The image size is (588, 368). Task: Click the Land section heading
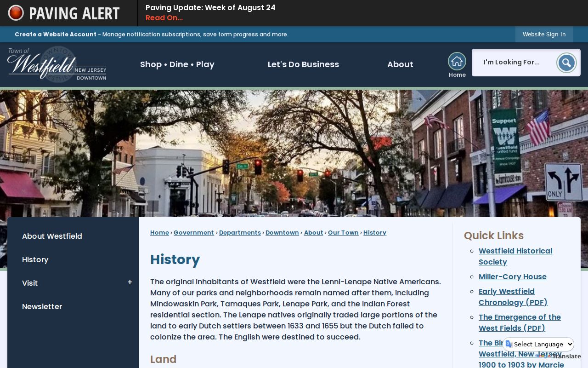pos(163,359)
